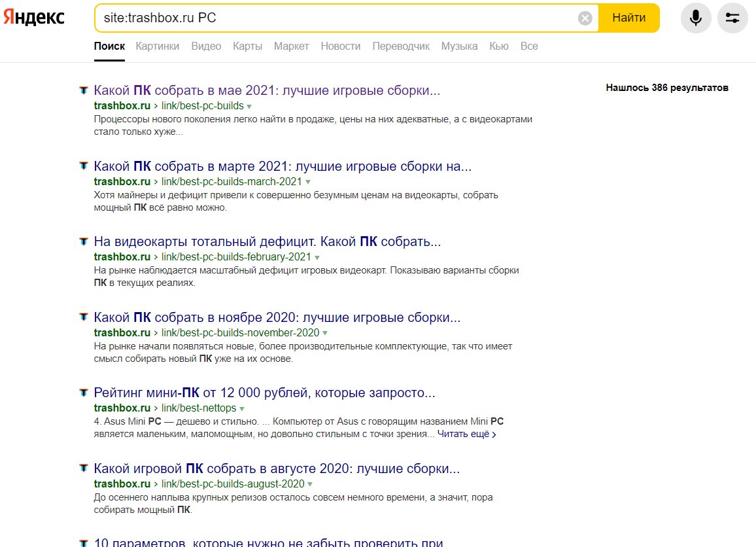This screenshot has width=756, height=547.
Task: Click favicon of the мини-ПК rating result
Action: (x=84, y=393)
